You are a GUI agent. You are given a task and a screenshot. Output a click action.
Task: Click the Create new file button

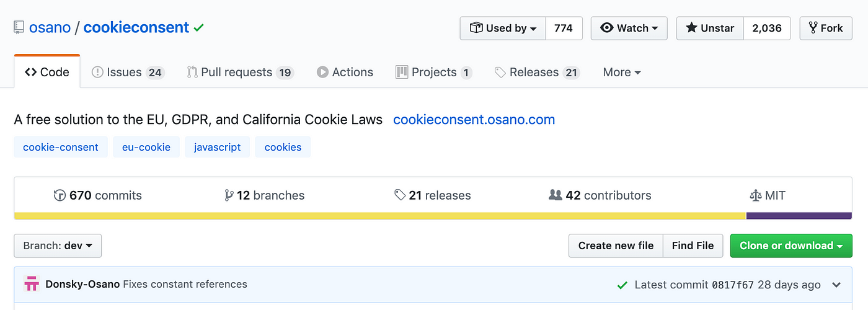(616, 246)
